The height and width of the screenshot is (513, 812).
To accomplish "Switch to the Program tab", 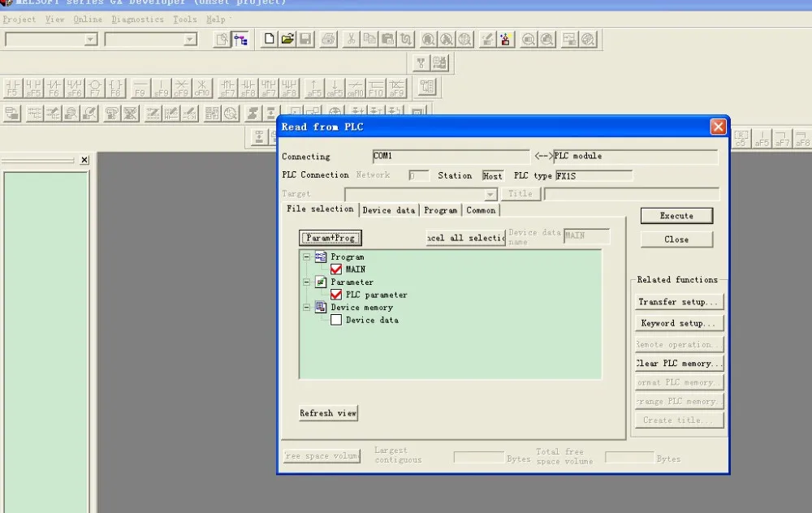I will click(x=441, y=210).
